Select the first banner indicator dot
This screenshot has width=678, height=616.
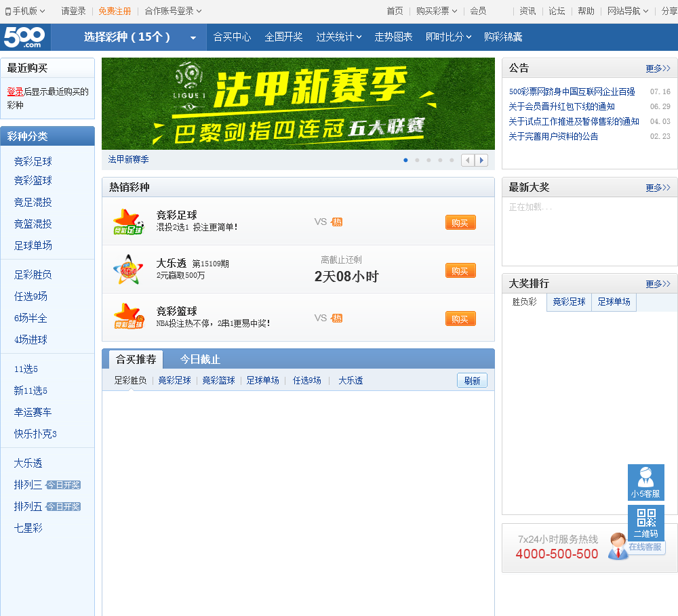(x=405, y=161)
